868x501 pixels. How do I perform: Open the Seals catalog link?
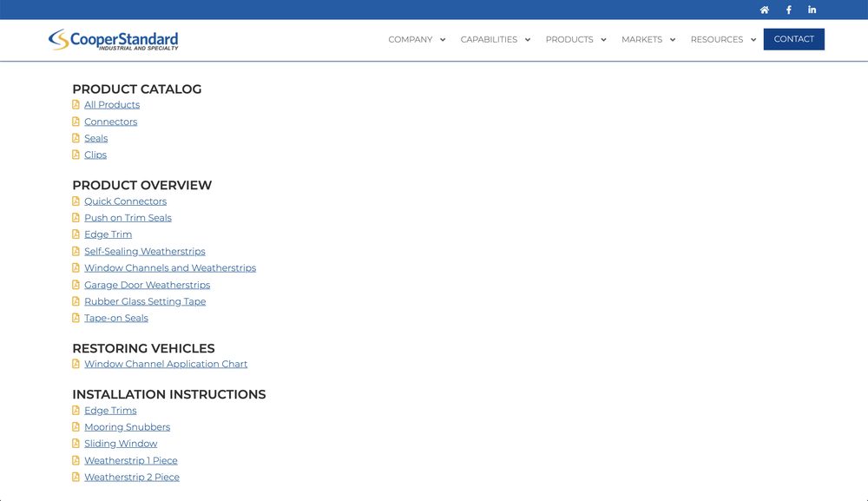(x=95, y=138)
